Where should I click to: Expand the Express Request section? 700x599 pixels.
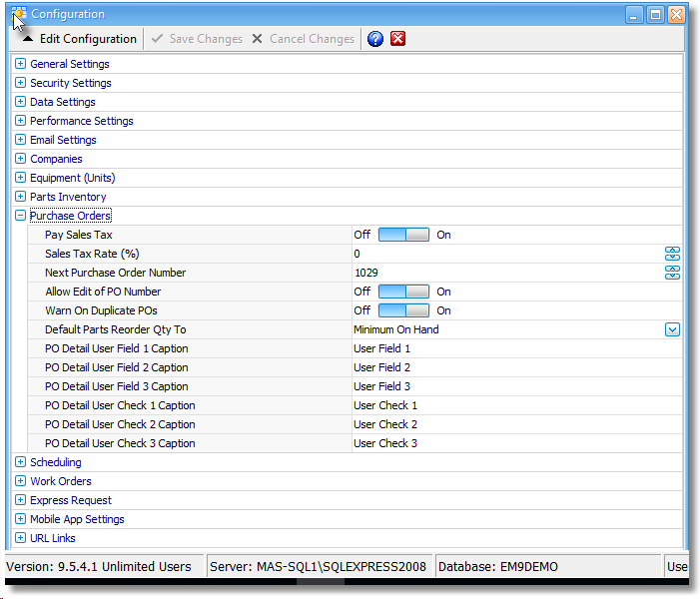[x=20, y=500]
